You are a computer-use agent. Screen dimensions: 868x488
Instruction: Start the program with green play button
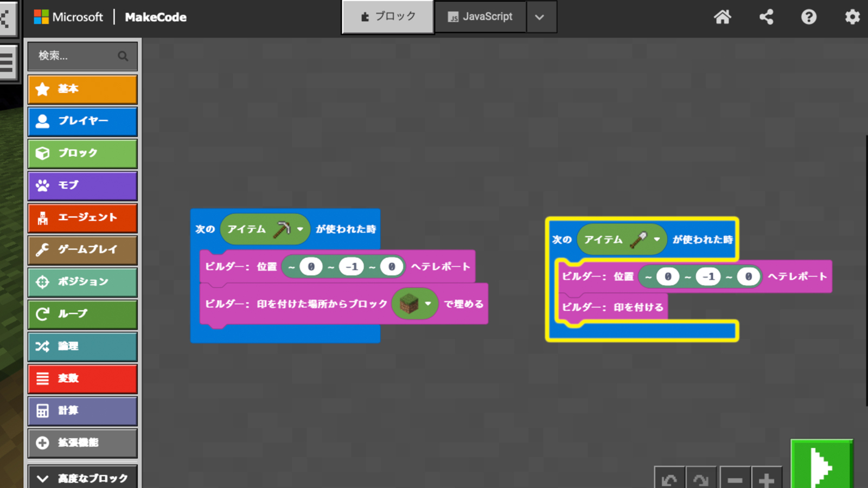821,465
